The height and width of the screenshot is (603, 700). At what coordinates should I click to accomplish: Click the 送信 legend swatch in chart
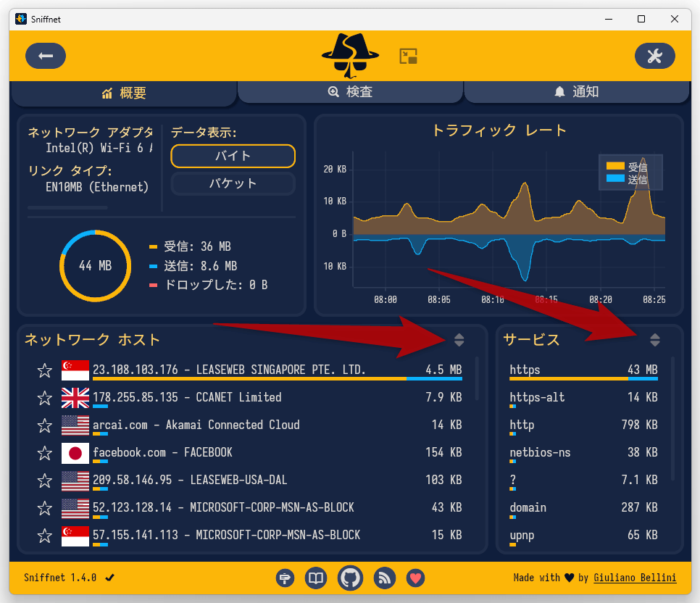[614, 178]
